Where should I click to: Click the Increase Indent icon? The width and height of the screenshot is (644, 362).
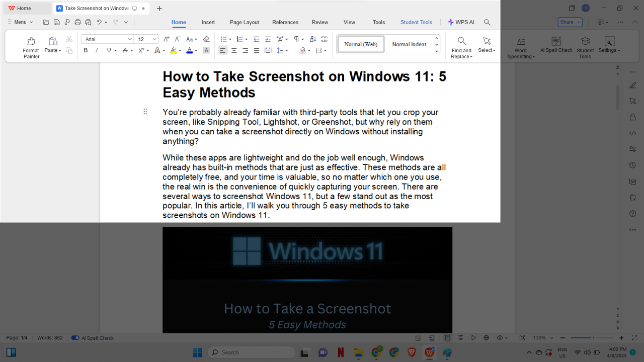pyautogui.click(x=268, y=39)
